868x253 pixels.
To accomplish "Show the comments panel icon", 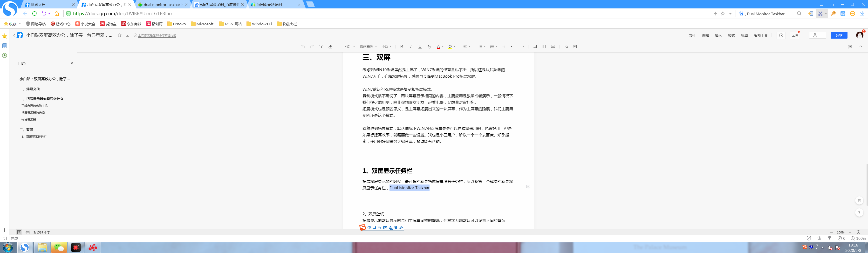I will click(850, 47).
